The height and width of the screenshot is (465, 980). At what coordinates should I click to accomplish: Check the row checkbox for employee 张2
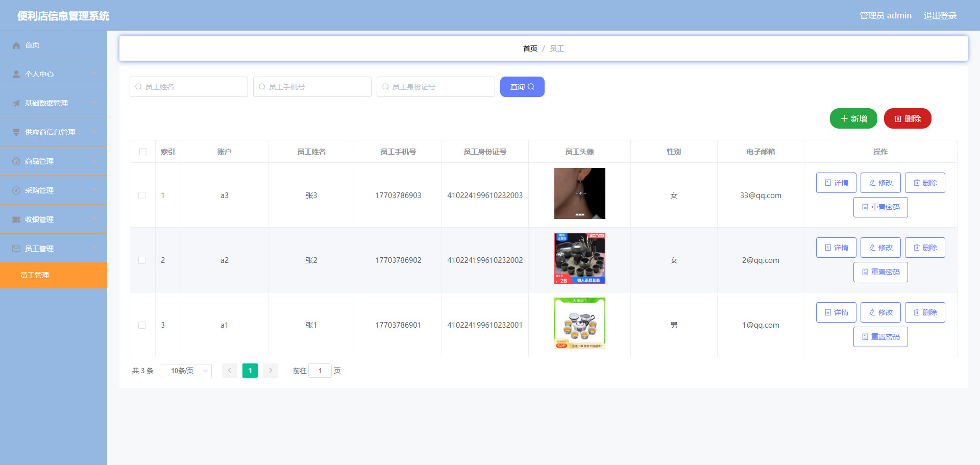142,260
